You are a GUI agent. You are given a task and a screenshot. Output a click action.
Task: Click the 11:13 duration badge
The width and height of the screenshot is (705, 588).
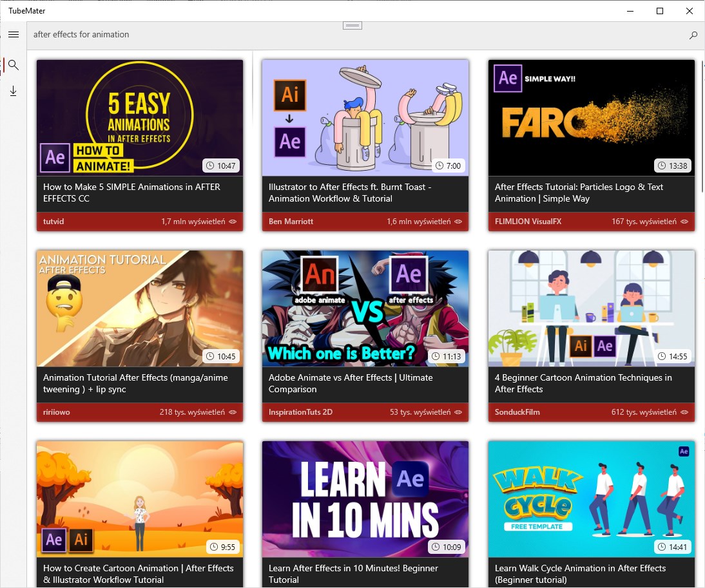(x=447, y=356)
